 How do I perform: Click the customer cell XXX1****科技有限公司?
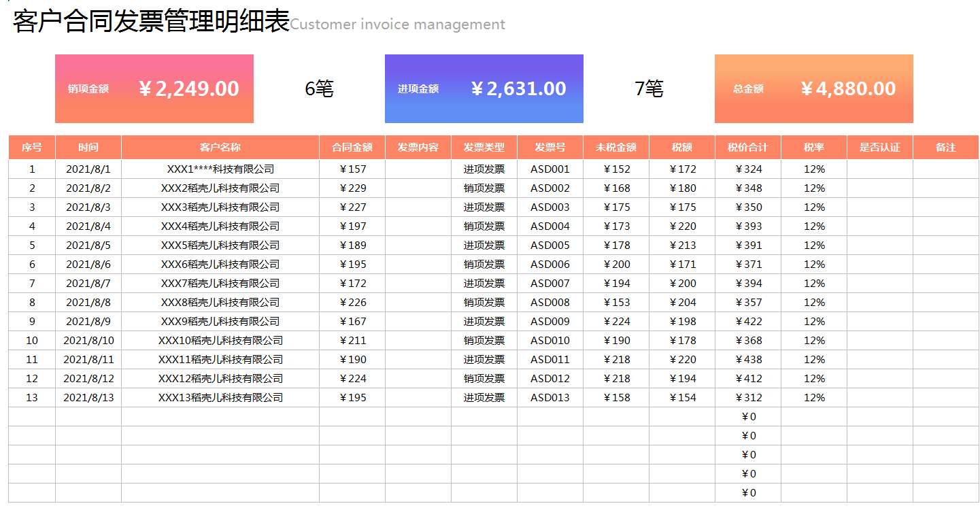coord(220,169)
